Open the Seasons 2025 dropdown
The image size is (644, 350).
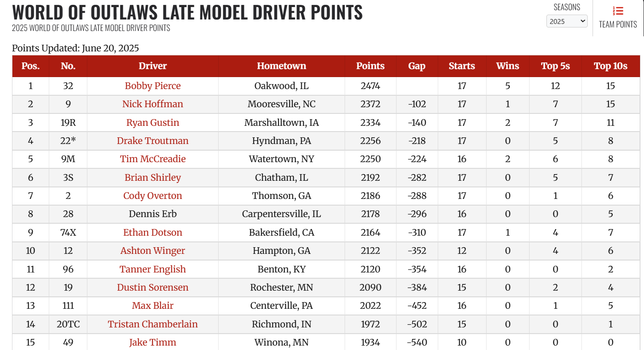pos(566,21)
